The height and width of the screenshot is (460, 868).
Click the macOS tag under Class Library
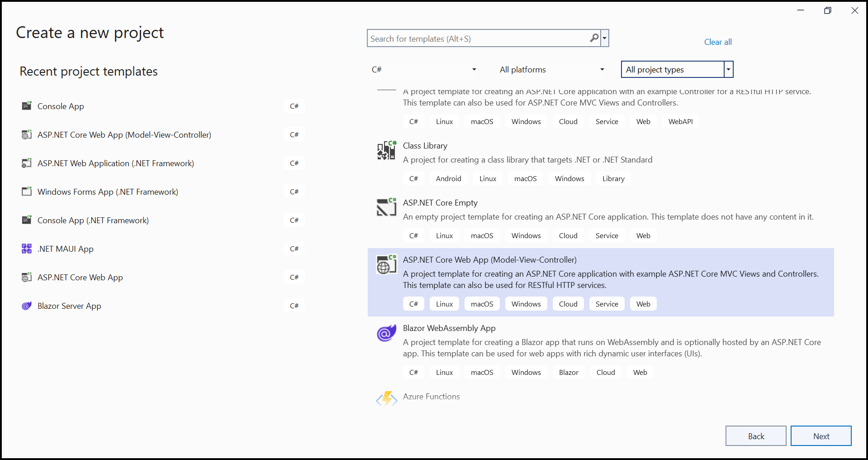[x=526, y=178]
